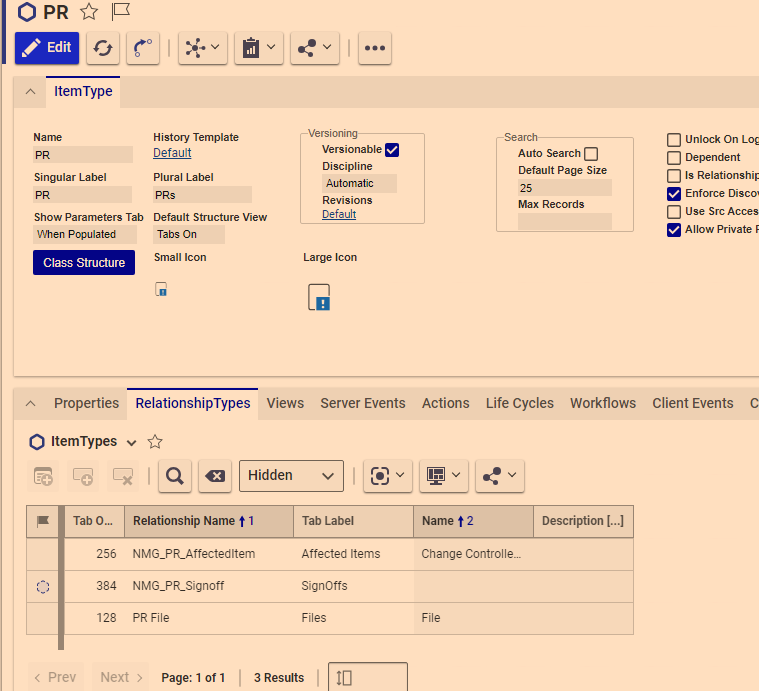759x691 pixels.
Task: Open the Hidden dropdown in relationships toolbar
Action: tap(291, 476)
